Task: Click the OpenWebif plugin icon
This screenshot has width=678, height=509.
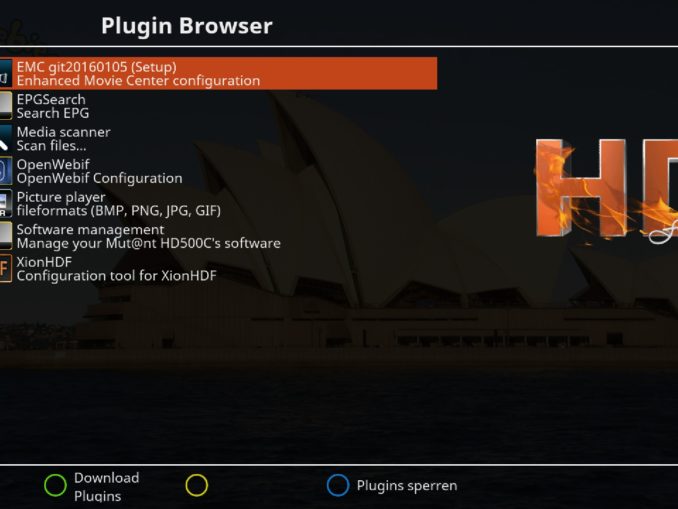Action: point(6,171)
